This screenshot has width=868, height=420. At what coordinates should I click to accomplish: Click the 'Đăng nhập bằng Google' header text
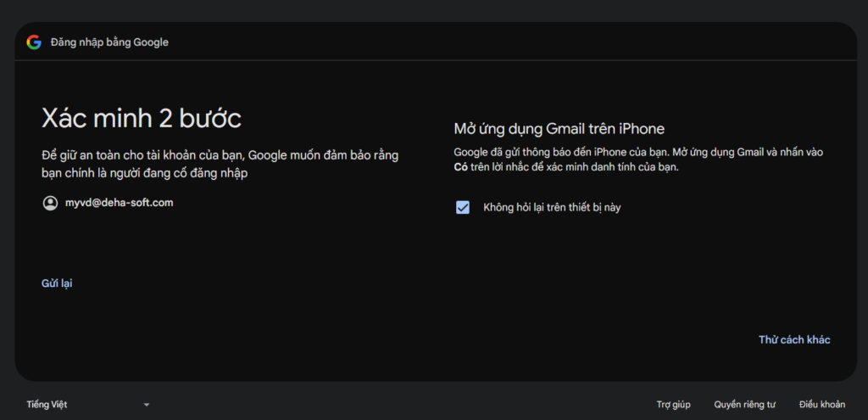109,42
